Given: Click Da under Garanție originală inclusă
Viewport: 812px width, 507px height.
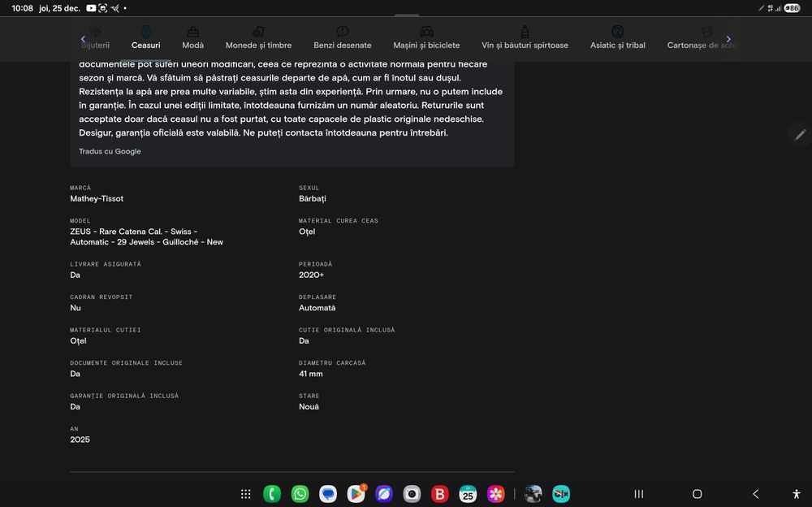Looking at the screenshot, I should click(x=75, y=407).
